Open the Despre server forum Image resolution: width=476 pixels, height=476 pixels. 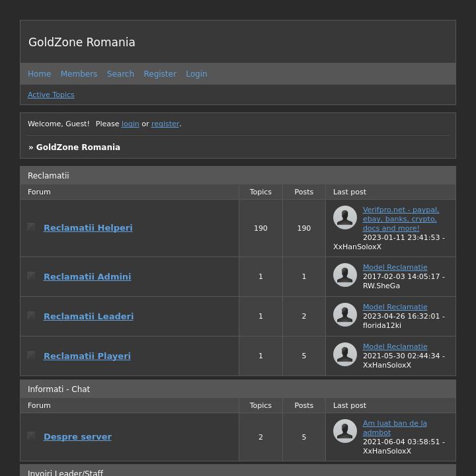click(x=77, y=436)
